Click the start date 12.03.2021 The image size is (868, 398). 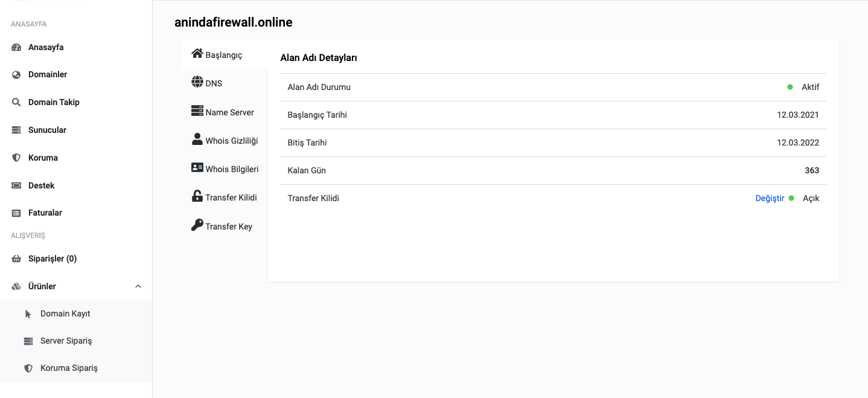tap(798, 115)
